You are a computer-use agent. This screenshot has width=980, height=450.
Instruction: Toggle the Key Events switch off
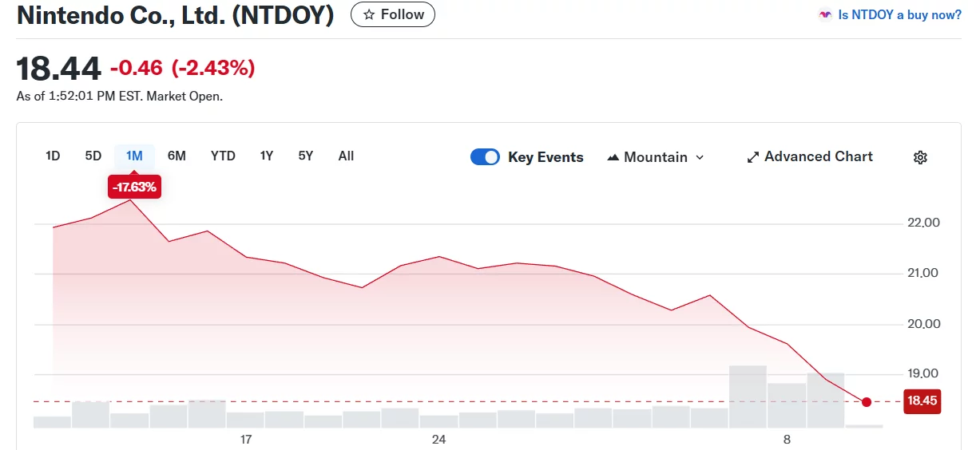pyautogui.click(x=485, y=157)
